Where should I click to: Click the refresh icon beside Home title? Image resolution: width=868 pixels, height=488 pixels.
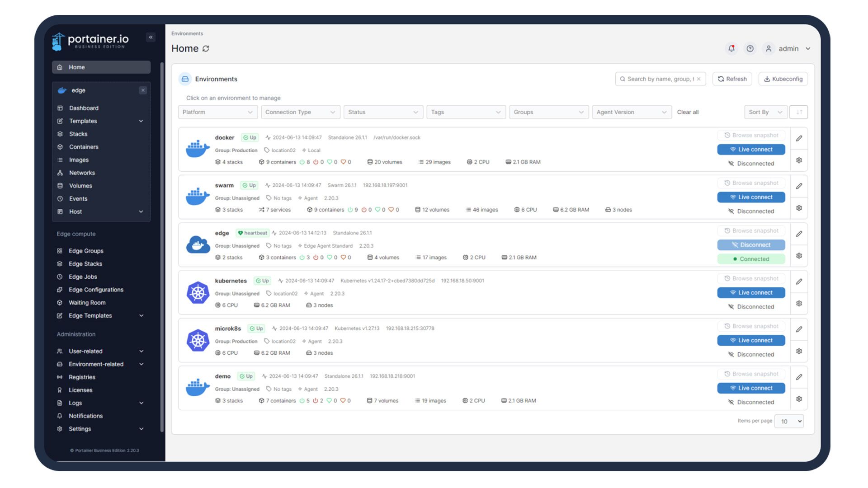[206, 49]
